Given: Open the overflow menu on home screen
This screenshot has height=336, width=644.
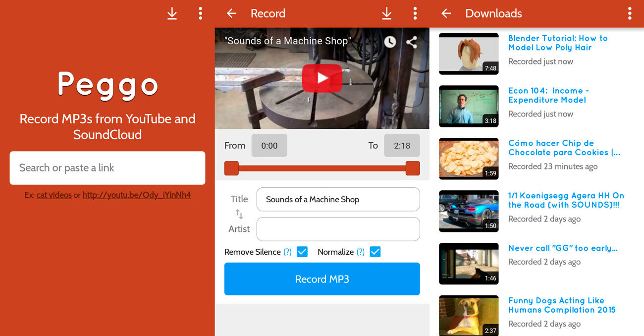Looking at the screenshot, I should point(200,13).
